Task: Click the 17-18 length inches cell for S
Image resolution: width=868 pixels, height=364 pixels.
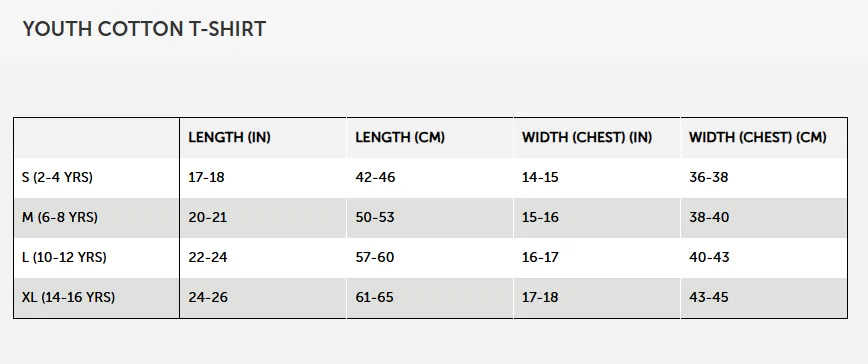Action: [x=206, y=178]
